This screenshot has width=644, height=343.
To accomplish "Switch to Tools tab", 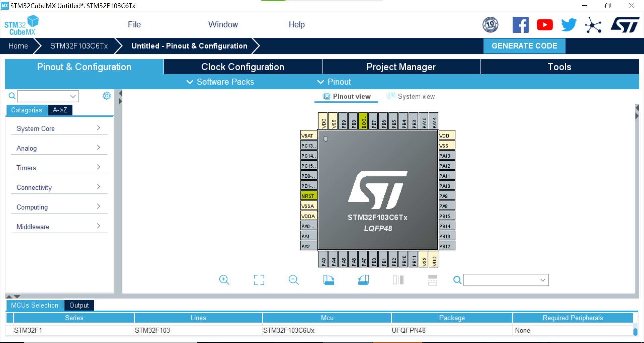I will pyautogui.click(x=559, y=67).
